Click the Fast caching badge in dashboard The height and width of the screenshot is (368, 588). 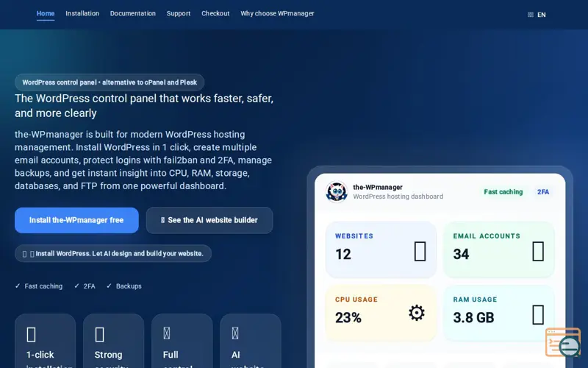pos(503,192)
